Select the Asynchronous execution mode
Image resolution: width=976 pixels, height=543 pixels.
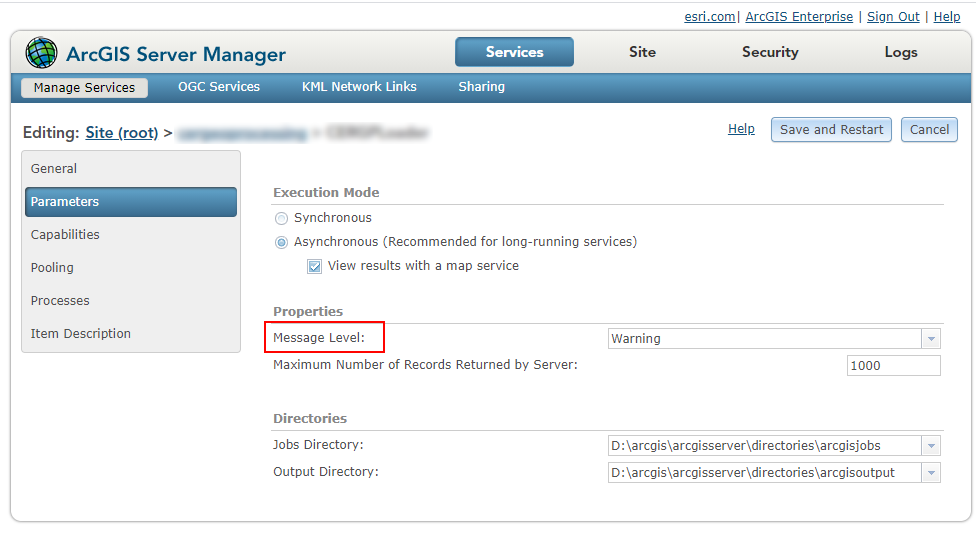[281, 242]
